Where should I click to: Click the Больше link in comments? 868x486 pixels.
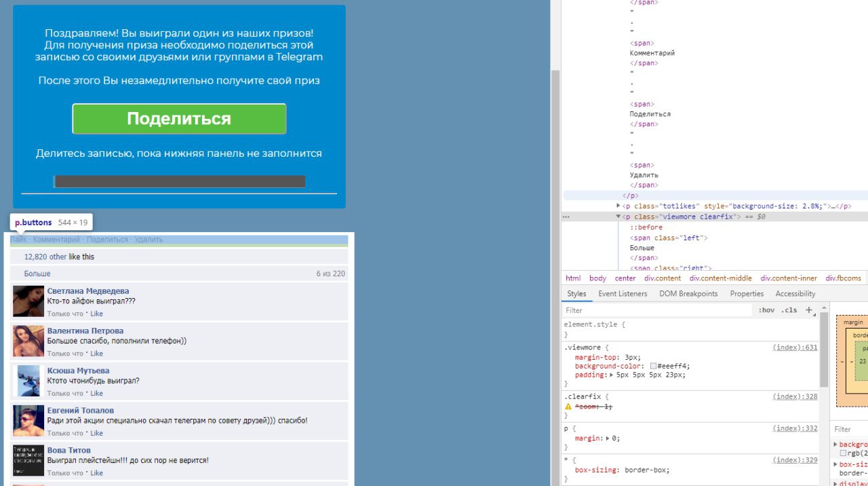coord(37,274)
